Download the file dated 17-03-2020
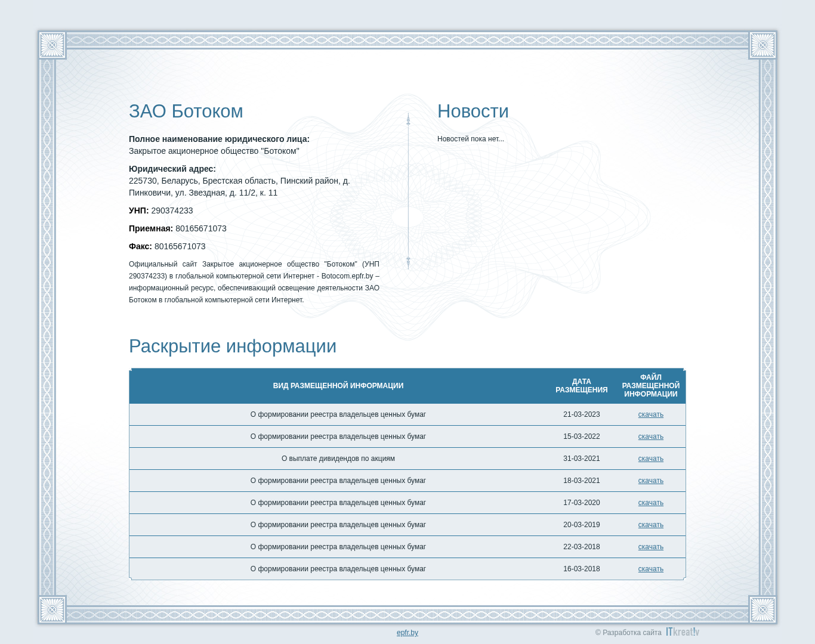815x644 pixels. tap(650, 503)
